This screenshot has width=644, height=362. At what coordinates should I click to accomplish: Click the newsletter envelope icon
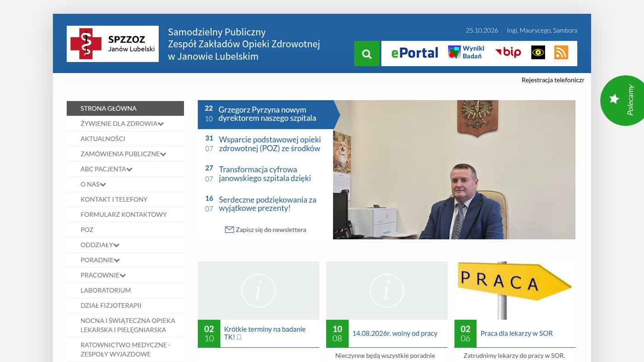click(230, 230)
